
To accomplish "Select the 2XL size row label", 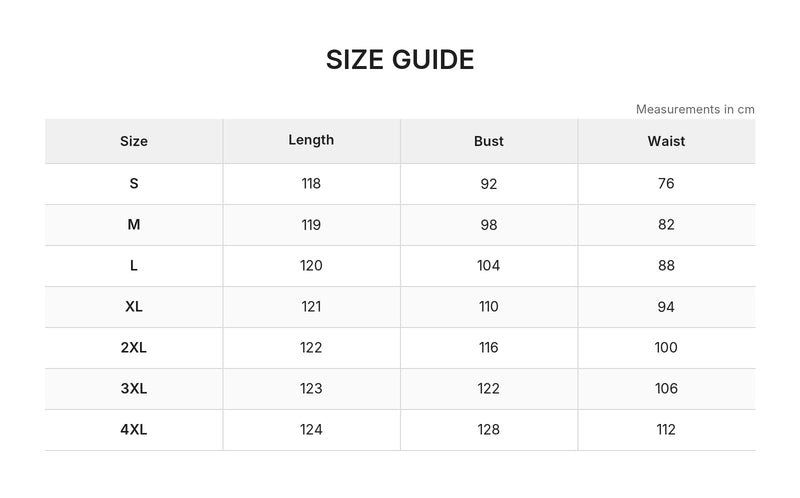I will tap(134, 347).
